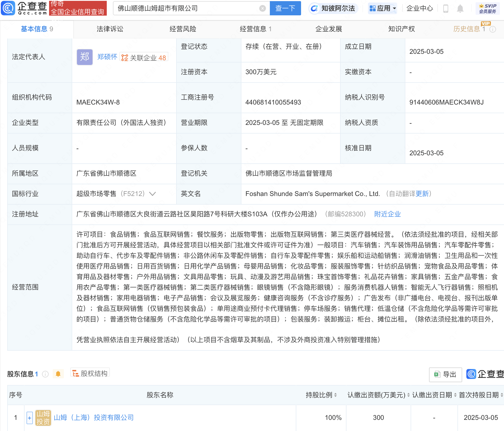Expand the 山姆（上海）投资 shareholder row plus

[x=30, y=418]
